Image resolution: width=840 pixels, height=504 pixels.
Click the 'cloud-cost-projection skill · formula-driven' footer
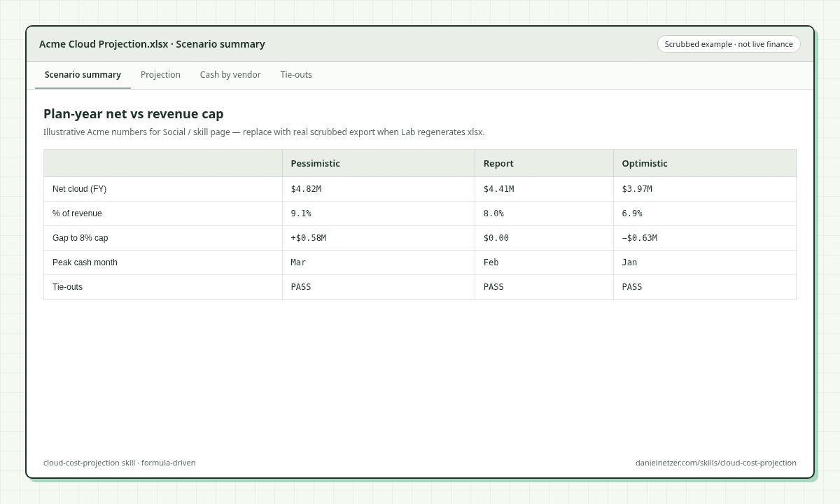tap(120, 463)
